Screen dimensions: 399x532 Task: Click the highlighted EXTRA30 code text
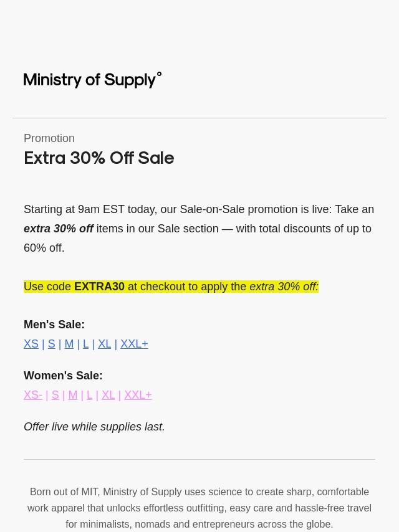(99, 287)
